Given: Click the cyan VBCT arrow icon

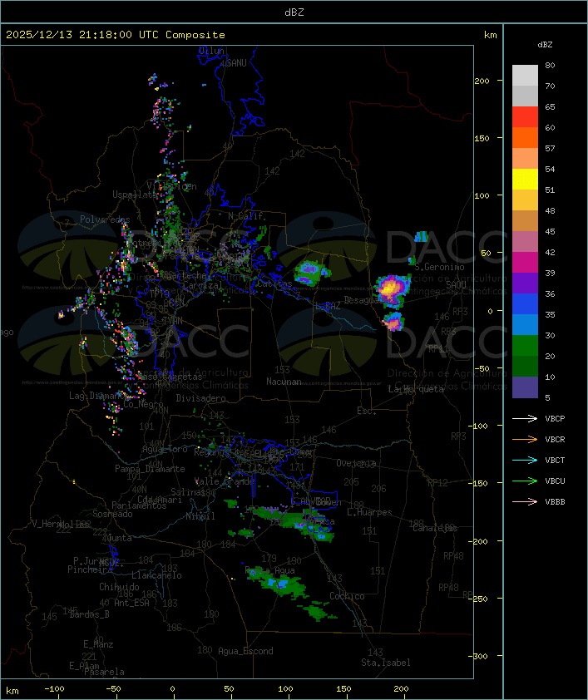Looking at the screenshot, I should pos(525,460).
